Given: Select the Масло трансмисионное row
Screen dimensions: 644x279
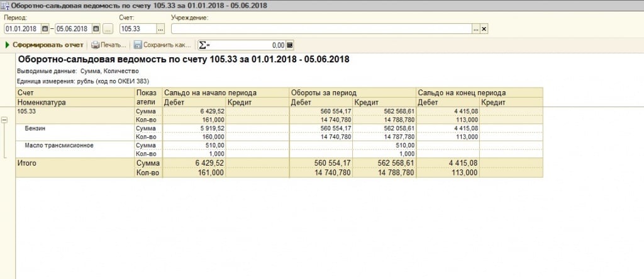Looking at the screenshot, I should (59, 145).
